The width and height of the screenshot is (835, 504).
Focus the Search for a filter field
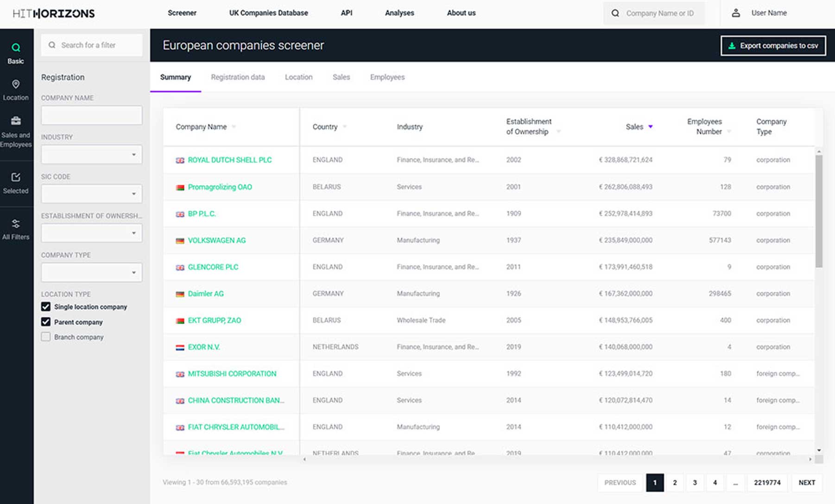tap(92, 45)
